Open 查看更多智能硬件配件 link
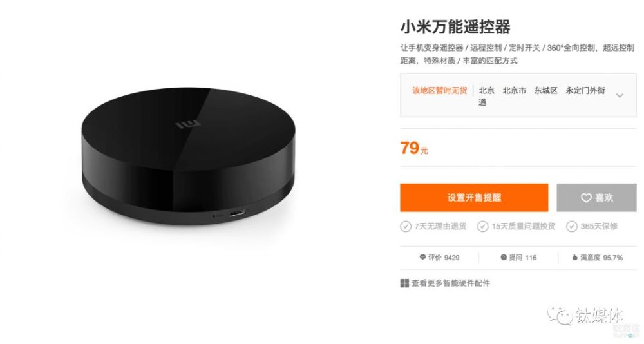The height and width of the screenshot is (344, 644). pyautogui.click(x=445, y=283)
